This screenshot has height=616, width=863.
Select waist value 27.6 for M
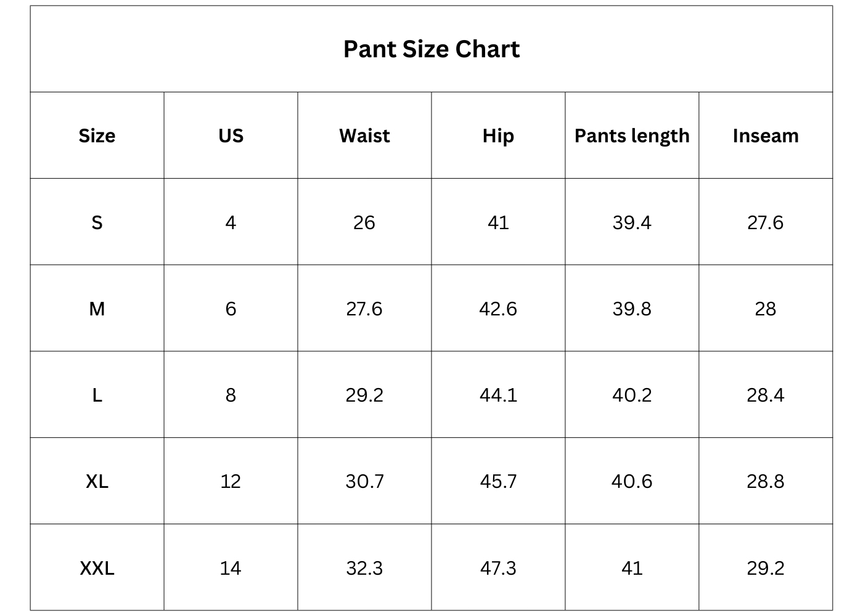coord(364,309)
